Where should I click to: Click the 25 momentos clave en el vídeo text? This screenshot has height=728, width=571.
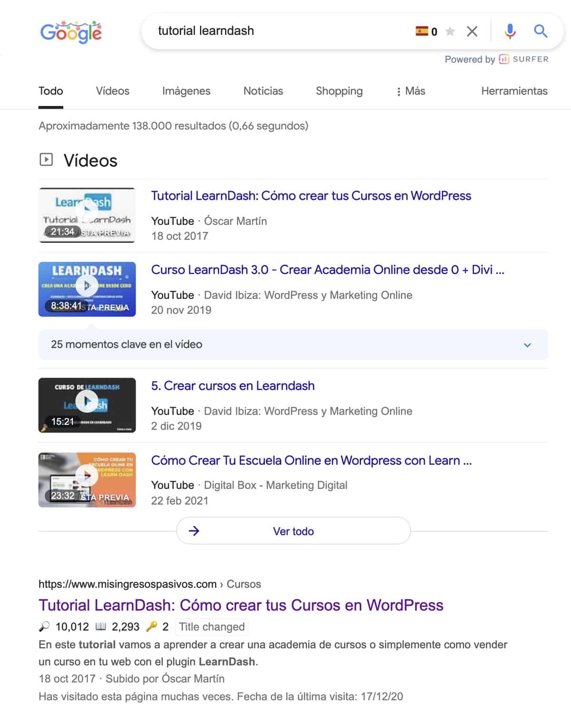point(127,344)
